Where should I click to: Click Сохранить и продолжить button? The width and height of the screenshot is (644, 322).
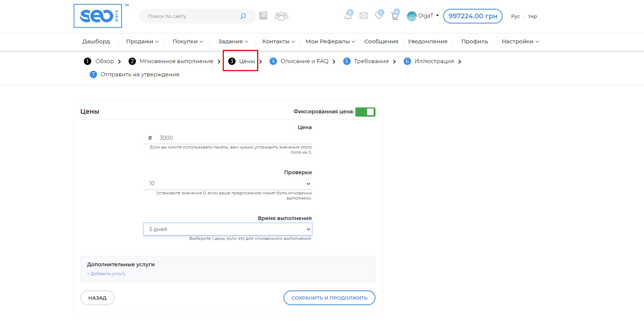[329, 298]
